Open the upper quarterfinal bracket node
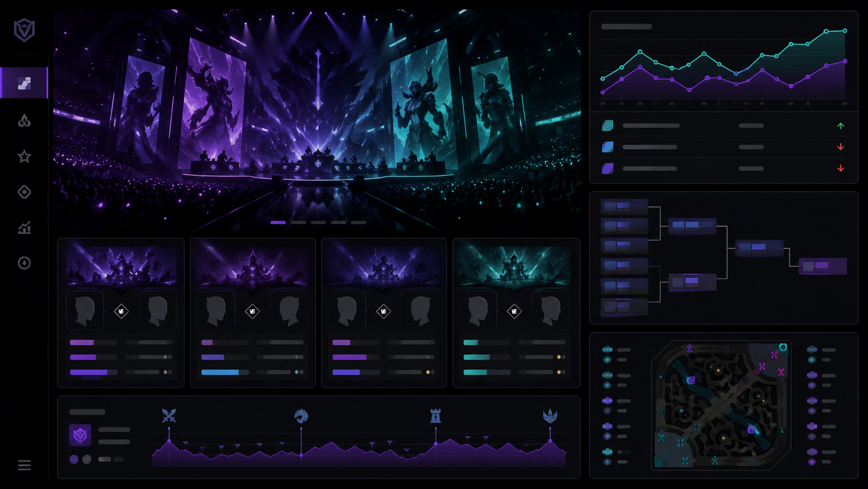Viewport: 868px width, 489px height. coord(693,226)
